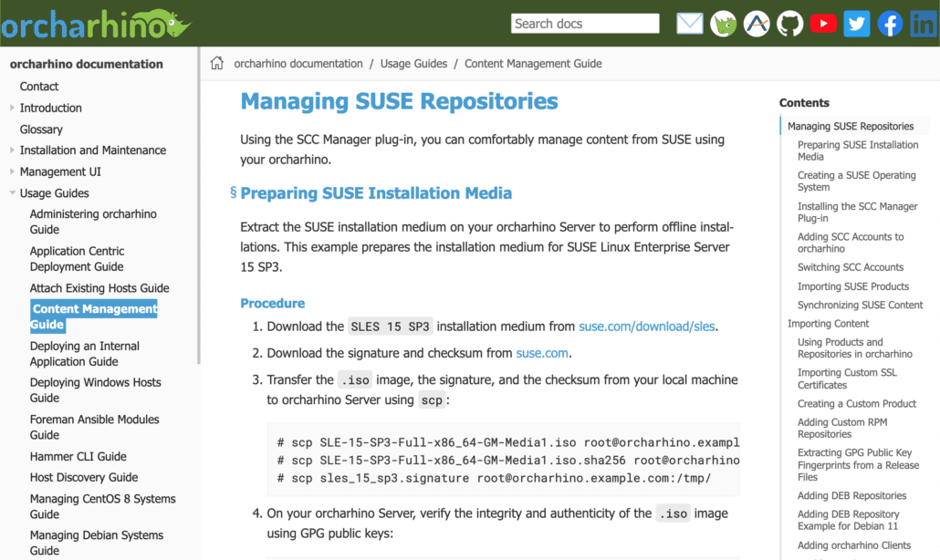Open Deploying Windows Hosts Guide
This screenshot has width=940, height=560.
point(95,390)
